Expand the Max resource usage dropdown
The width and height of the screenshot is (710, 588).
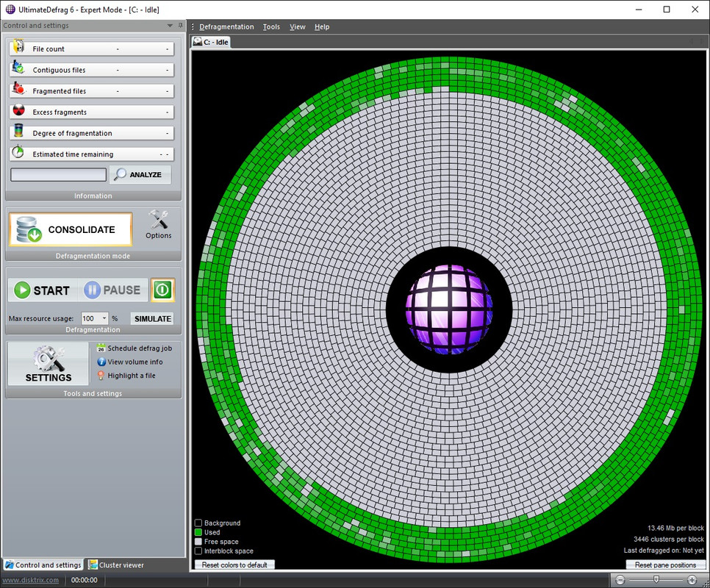[104, 319]
